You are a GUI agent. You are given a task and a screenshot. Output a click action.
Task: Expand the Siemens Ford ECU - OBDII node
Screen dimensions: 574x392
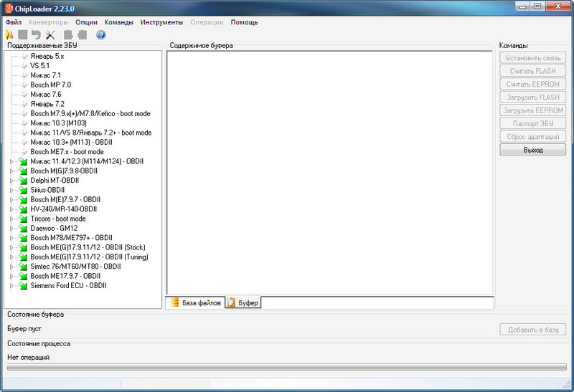pos(11,285)
